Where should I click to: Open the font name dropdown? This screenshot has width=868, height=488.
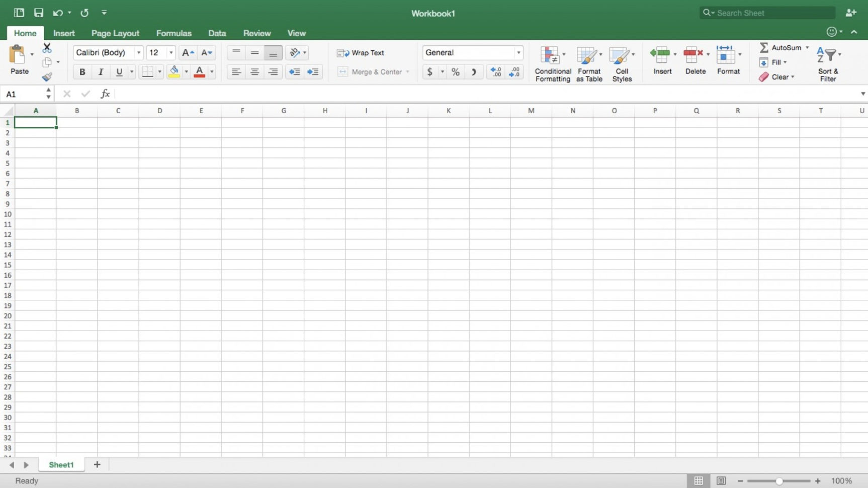(138, 52)
